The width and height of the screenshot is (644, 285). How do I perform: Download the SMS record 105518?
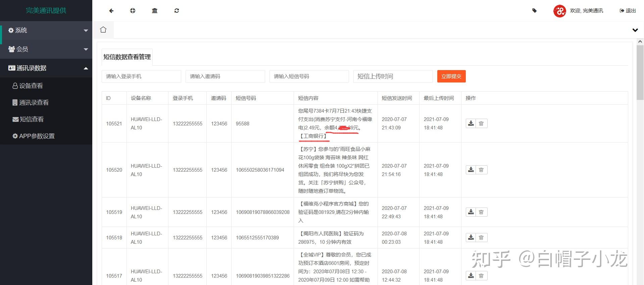click(x=471, y=237)
